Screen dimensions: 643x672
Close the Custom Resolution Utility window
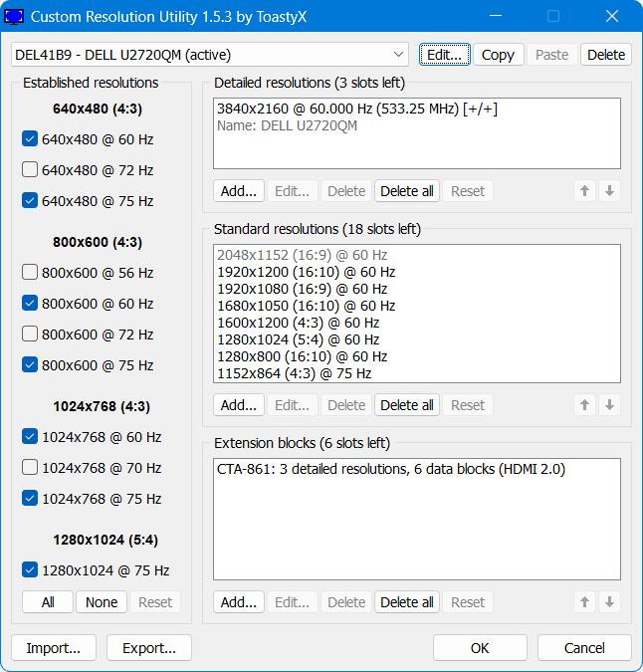(x=611, y=17)
